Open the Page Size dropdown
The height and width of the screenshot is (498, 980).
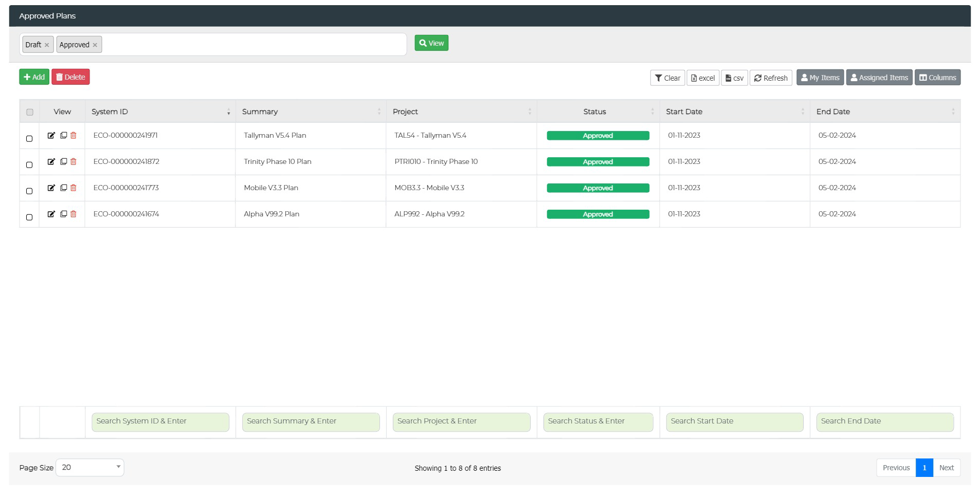pos(90,467)
